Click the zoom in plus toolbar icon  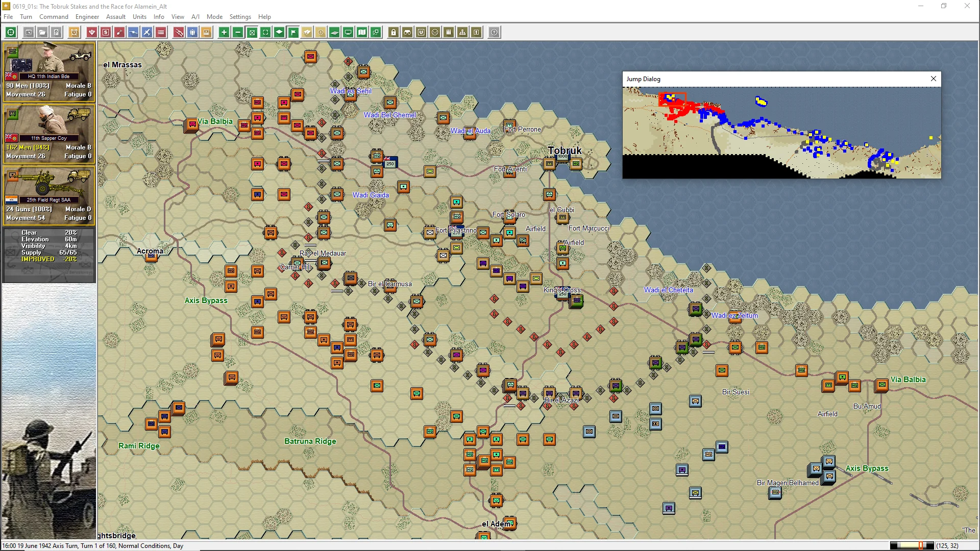(224, 32)
